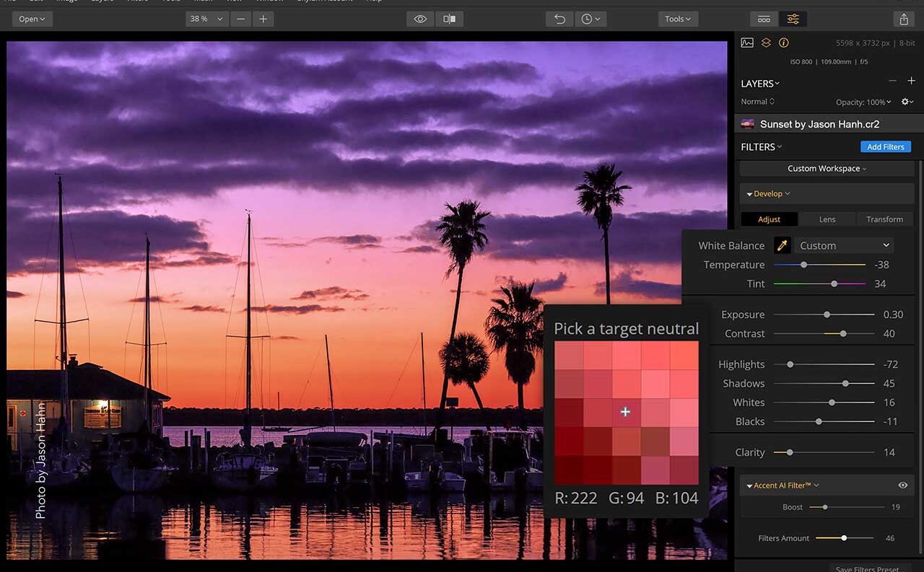
Task: Open the Tools dropdown
Action: click(678, 19)
